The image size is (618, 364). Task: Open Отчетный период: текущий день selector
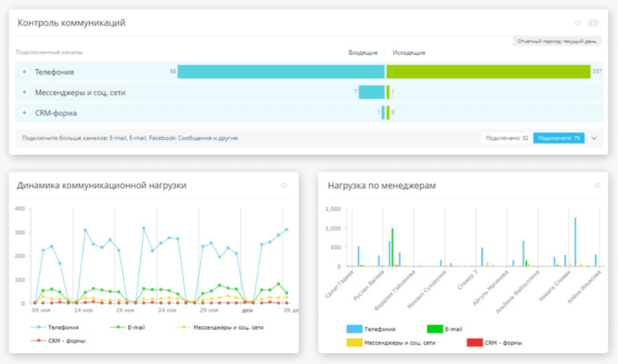click(x=557, y=41)
